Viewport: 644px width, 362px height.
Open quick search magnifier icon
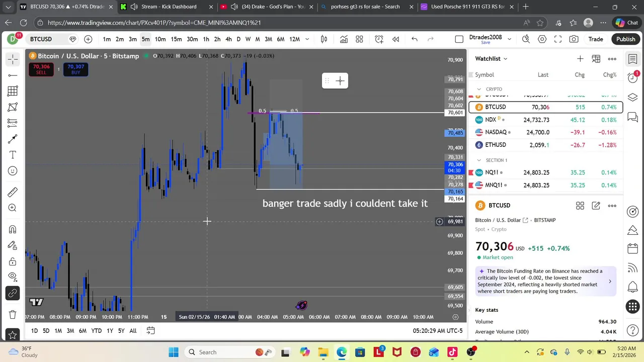tap(526, 39)
